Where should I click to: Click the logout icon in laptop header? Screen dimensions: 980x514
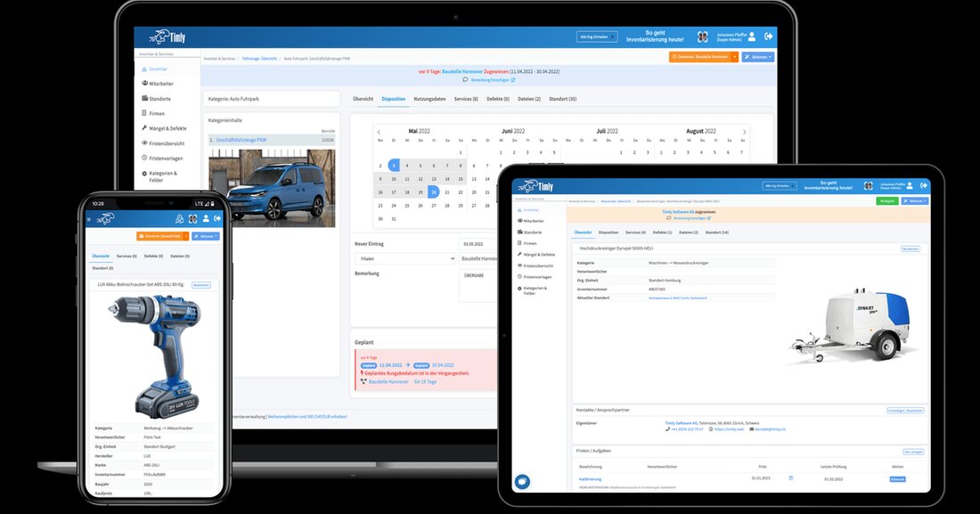pos(768,37)
